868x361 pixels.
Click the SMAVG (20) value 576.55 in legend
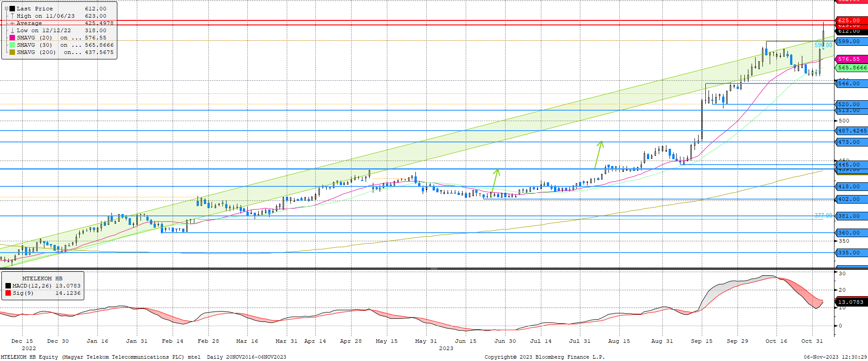pyautogui.click(x=96, y=38)
